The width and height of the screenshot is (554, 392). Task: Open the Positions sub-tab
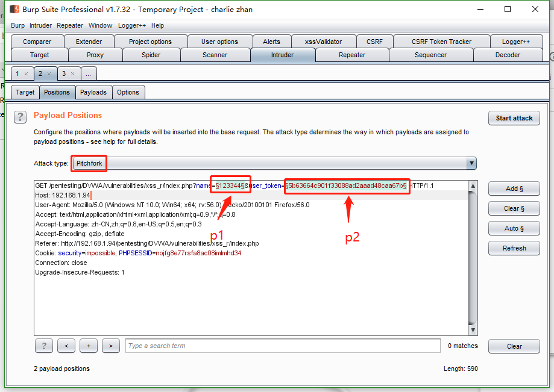(57, 92)
